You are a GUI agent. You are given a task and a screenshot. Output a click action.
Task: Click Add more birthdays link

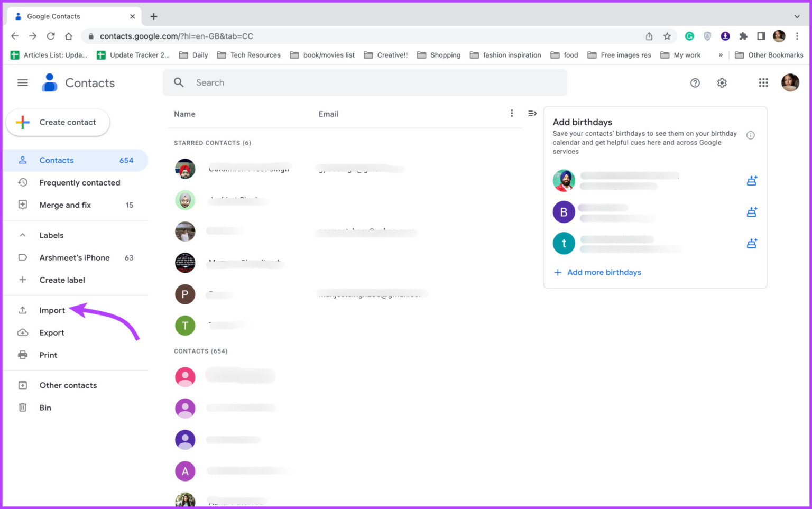[603, 272]
